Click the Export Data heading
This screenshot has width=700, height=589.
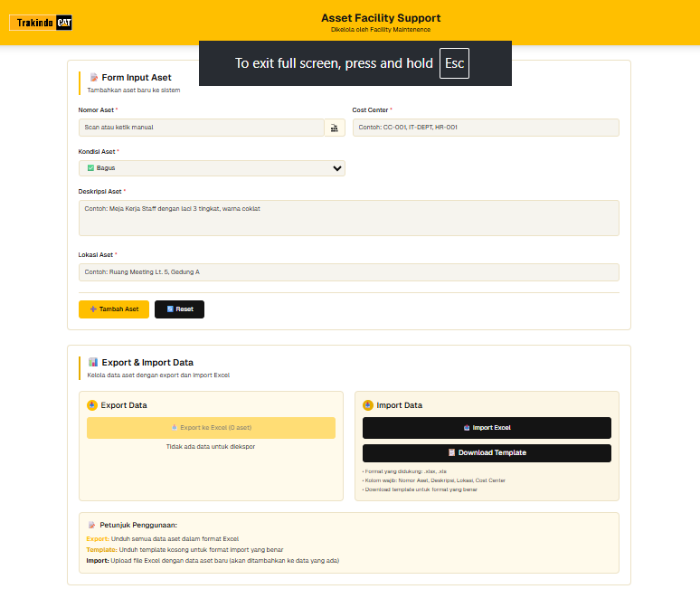(124, 405)
